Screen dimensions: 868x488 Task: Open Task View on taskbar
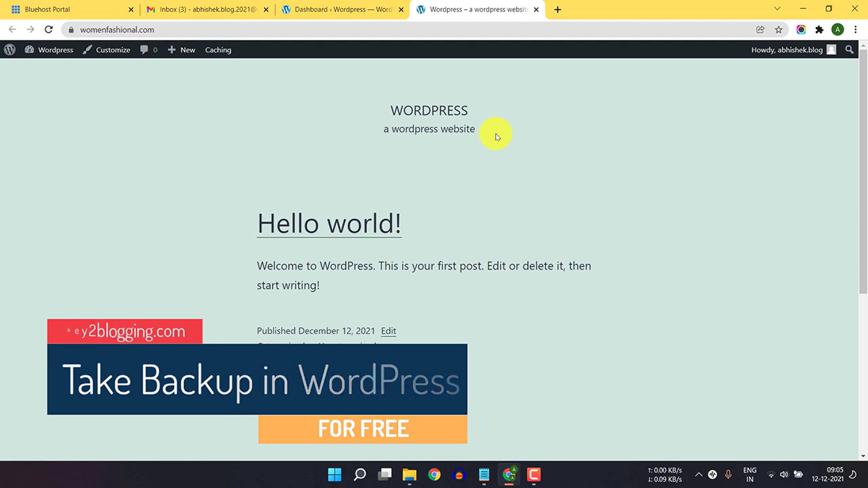pos(385,474)
